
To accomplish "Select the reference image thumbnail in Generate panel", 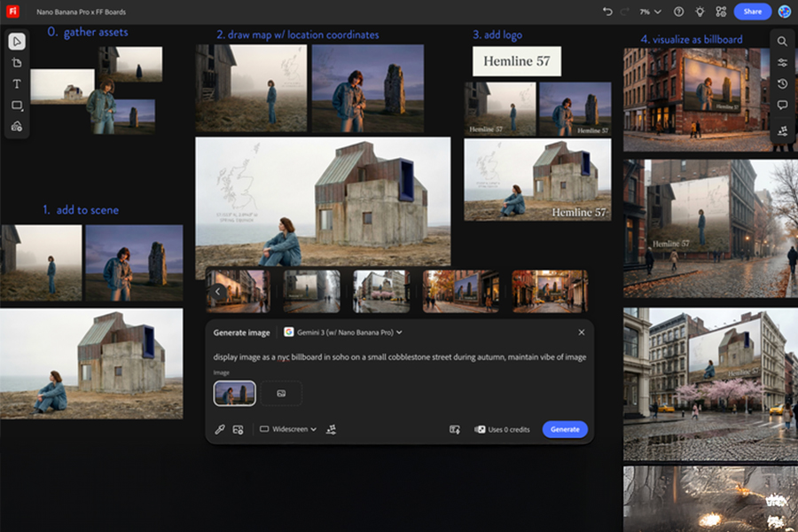I will [x=235, y=394].
